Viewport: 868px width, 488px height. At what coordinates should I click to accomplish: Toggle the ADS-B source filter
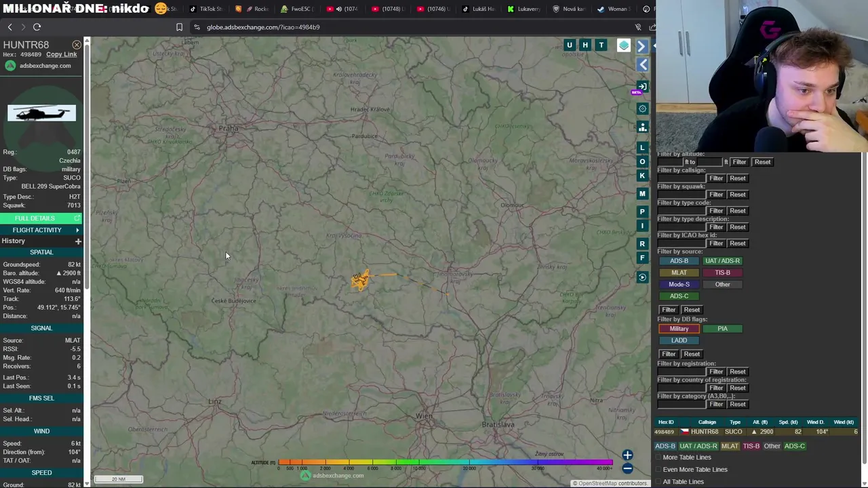[679, 261]
